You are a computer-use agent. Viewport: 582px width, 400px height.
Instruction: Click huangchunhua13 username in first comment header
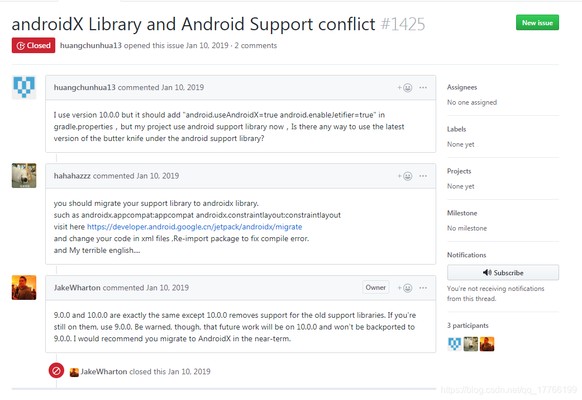(85, 87)
